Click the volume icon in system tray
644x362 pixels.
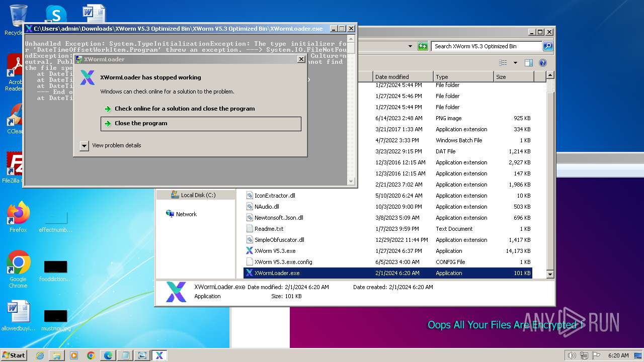click(x=572, y=355)
